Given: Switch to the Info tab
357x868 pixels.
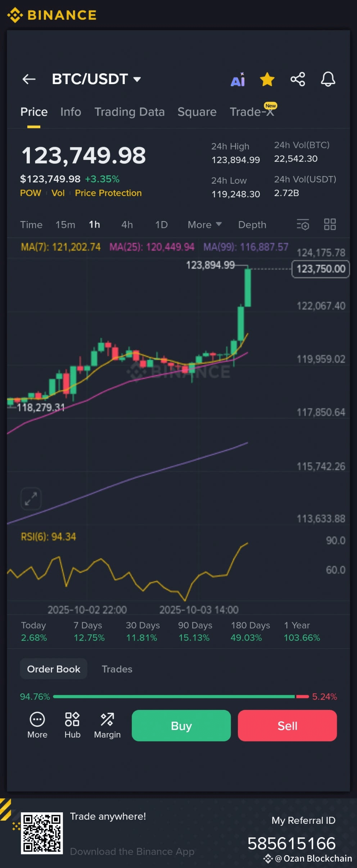Looking at the screenshot, I should click(x=71, y=112).
